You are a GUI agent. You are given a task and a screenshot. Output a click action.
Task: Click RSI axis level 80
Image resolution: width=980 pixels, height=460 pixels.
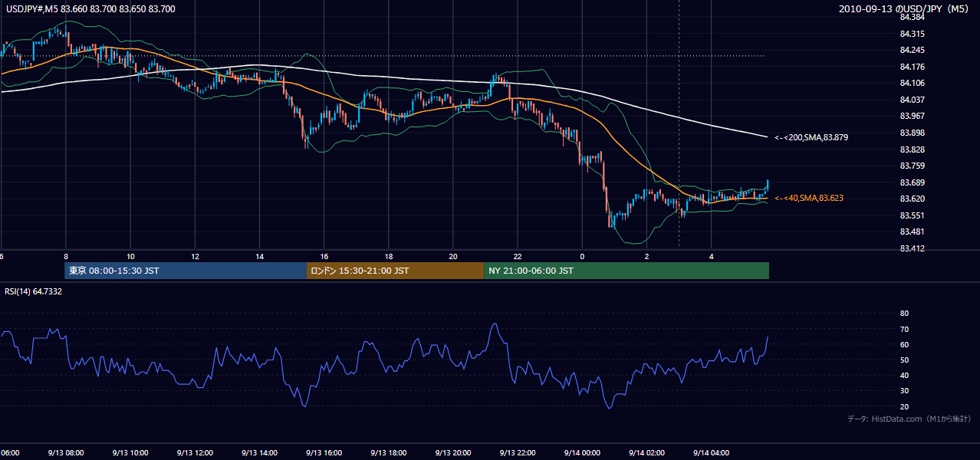coord(904,314)
